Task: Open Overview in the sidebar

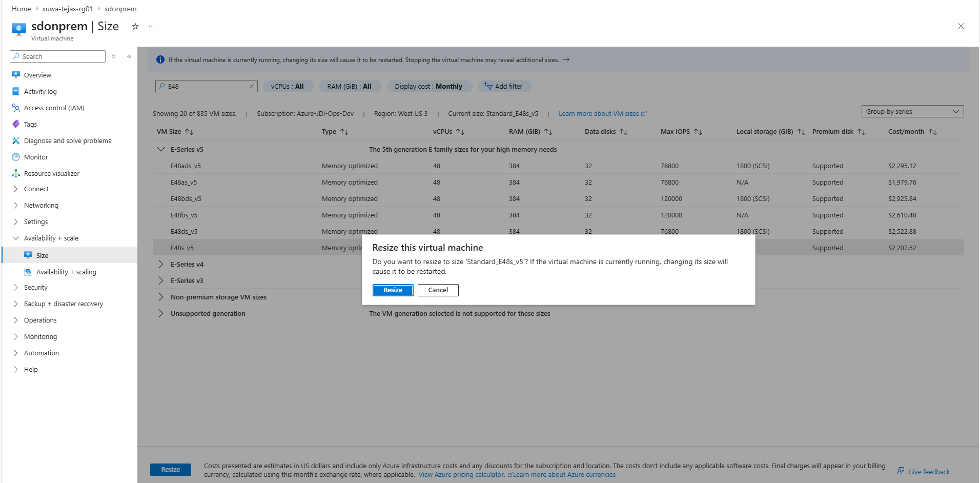Action: (37, 75)
